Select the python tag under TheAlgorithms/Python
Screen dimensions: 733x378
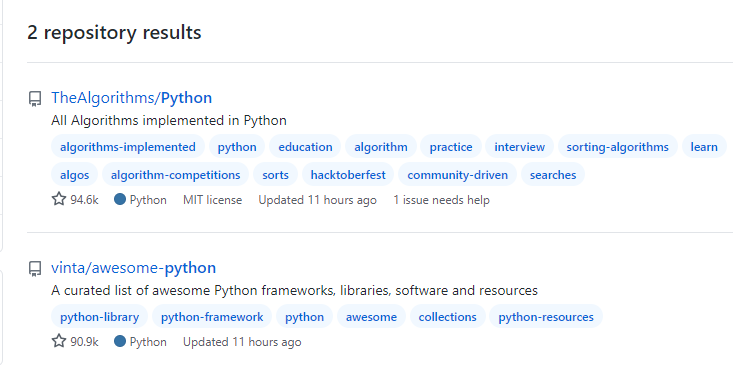click(237, 147)
